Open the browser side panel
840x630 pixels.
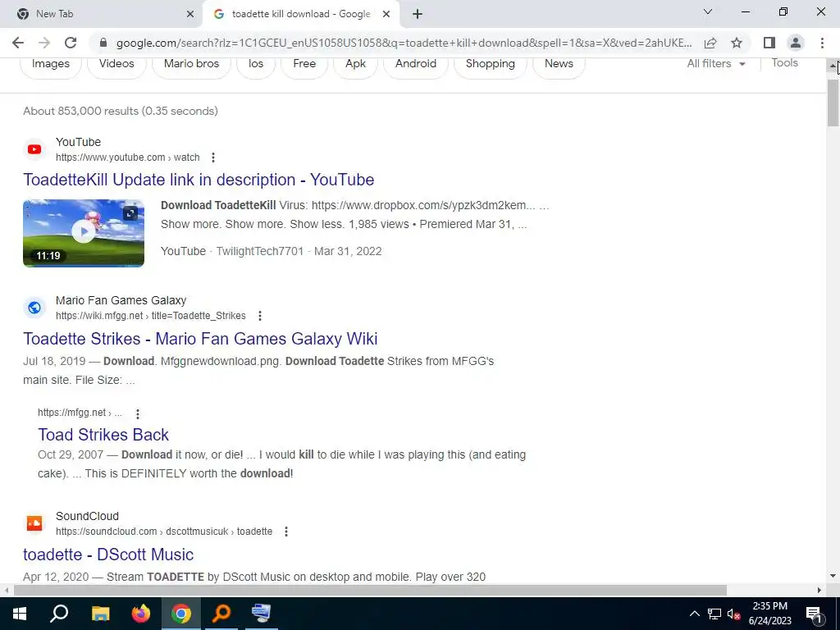click(x=769, y=43)
